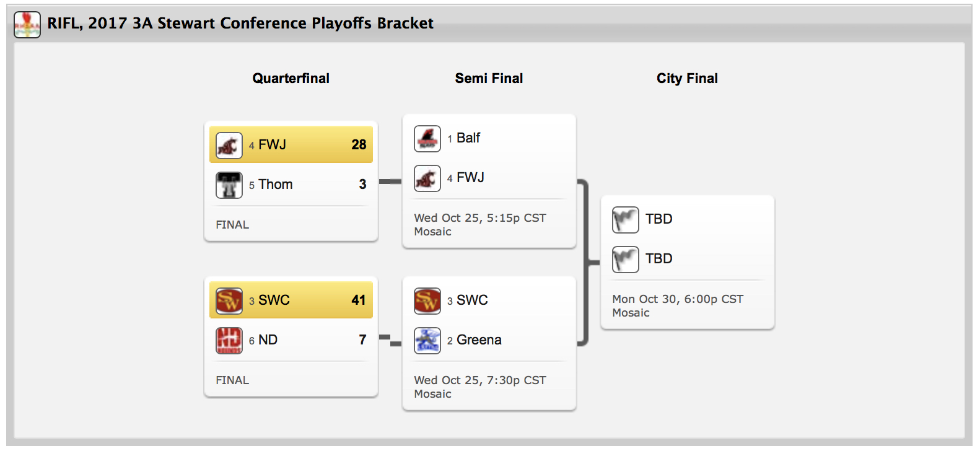The height and width of the screenshot is (451, 980).
Task: Open the Thom team link
Action: [x=276, y=185]
